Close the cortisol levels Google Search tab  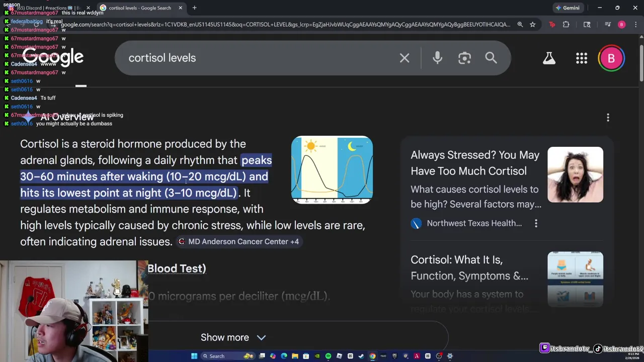click(180, 8)
